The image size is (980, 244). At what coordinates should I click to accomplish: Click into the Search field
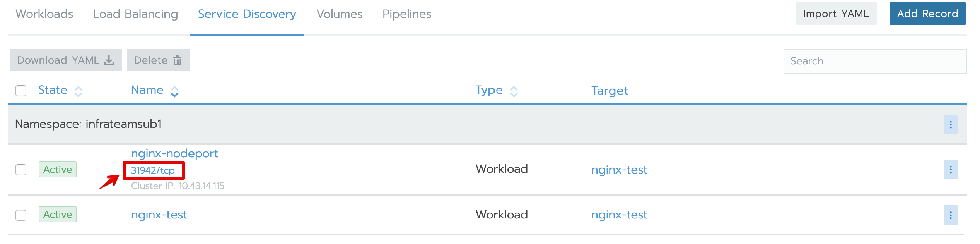(875, 61)
